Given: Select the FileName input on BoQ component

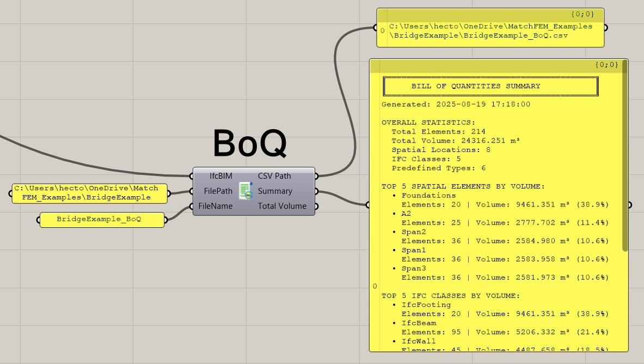Looking at the screenshot, I should coord(215,207).
